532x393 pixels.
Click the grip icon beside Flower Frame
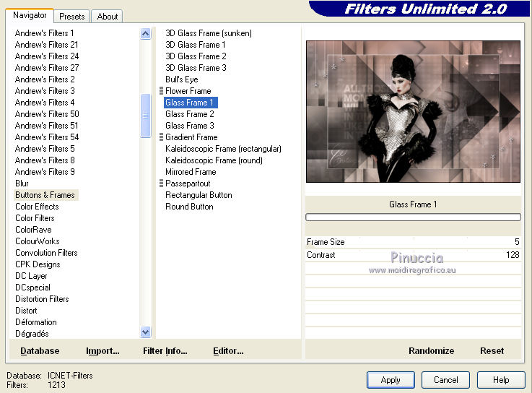161,91
